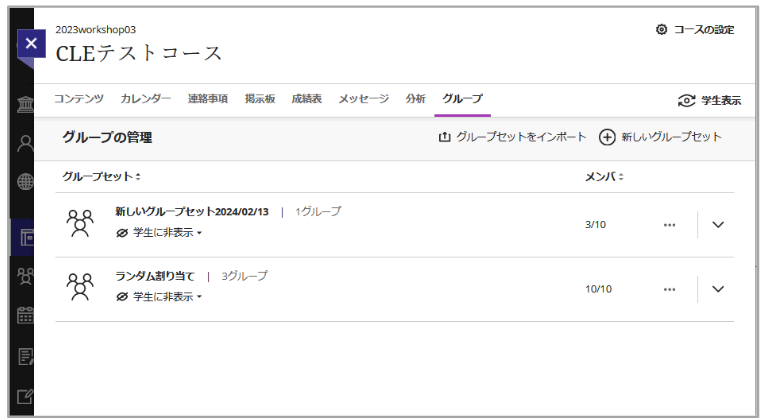The image size is (763, 420).
Task: Open the profile person sidebar icon
Action: point(25,144)
